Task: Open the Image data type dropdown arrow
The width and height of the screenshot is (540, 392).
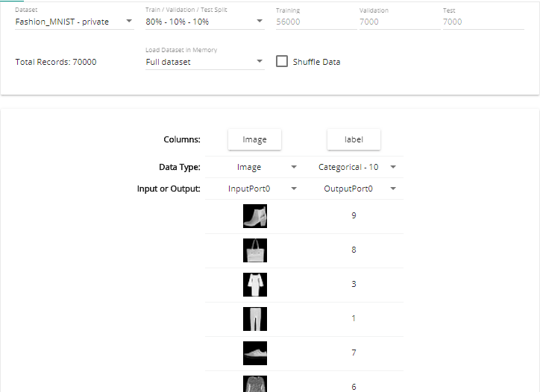Action: click(294, 167)
